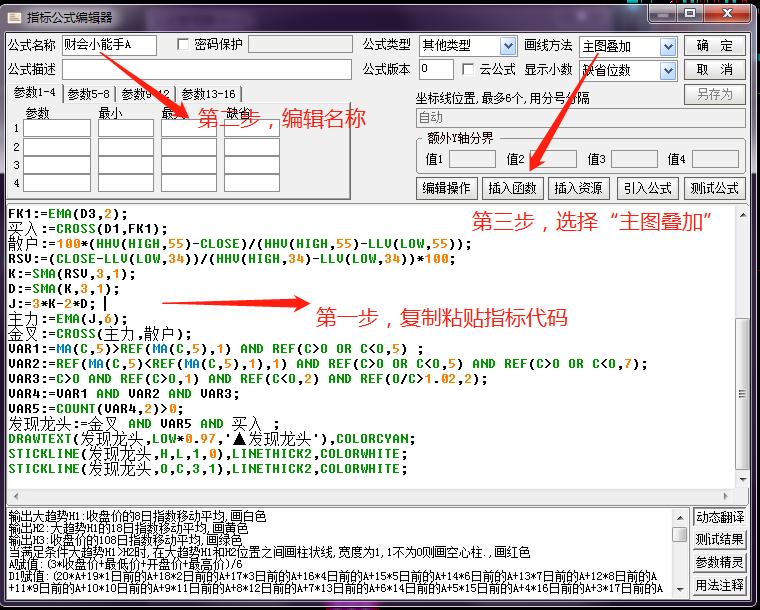Enable the 密码保护 checkbox
Image resolution: width=760 pixels, height=610 pixels.
[183, 45]
